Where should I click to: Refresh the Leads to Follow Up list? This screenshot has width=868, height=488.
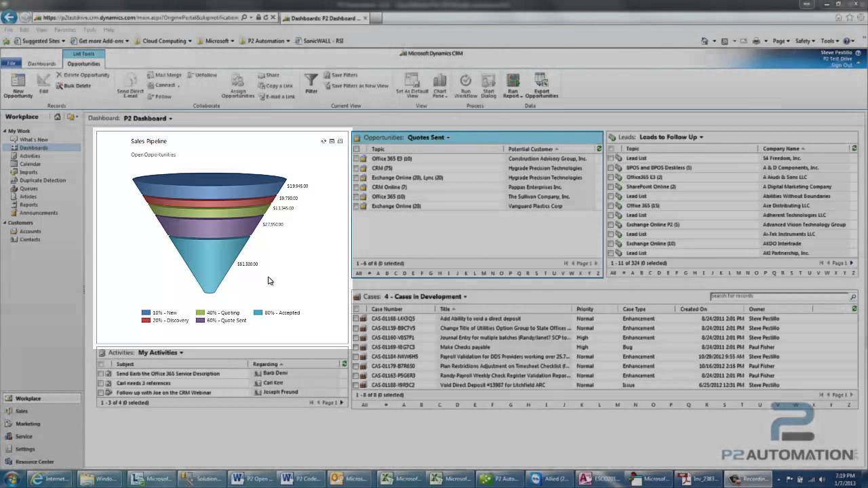(854, 148)
